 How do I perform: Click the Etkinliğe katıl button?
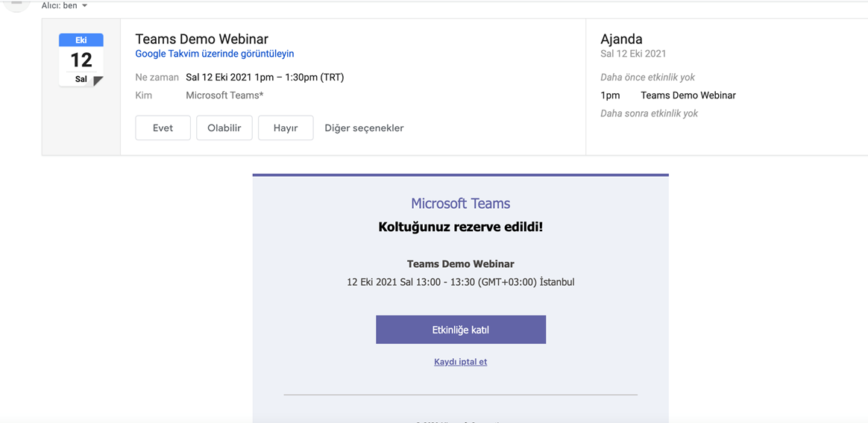(x=461, y=330)
